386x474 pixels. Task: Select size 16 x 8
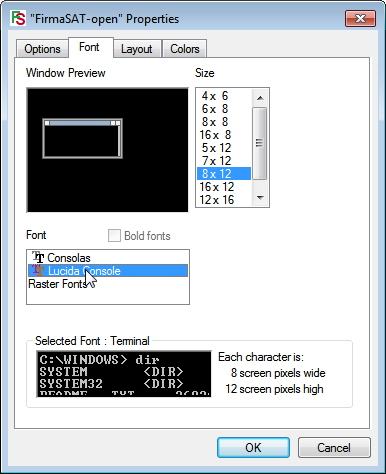tap(224, 135)
